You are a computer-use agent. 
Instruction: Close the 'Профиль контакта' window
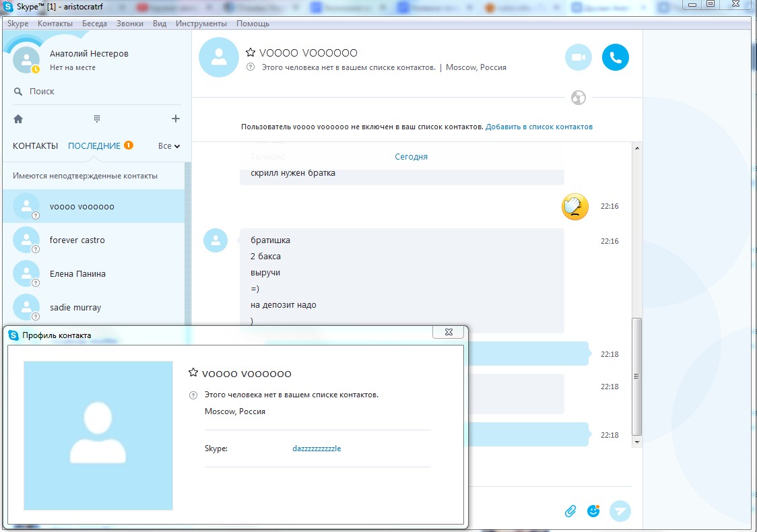click(x=449, y=332)
